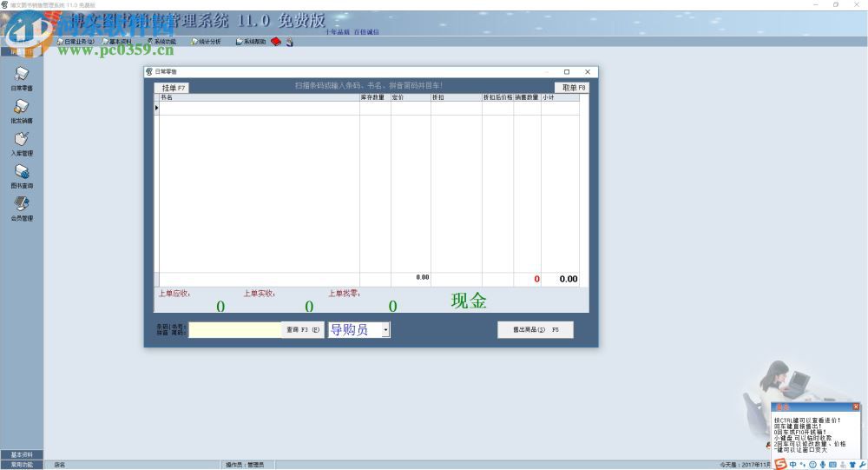
Task: Open the 系统帮助 menu
Action: (251, 42)
